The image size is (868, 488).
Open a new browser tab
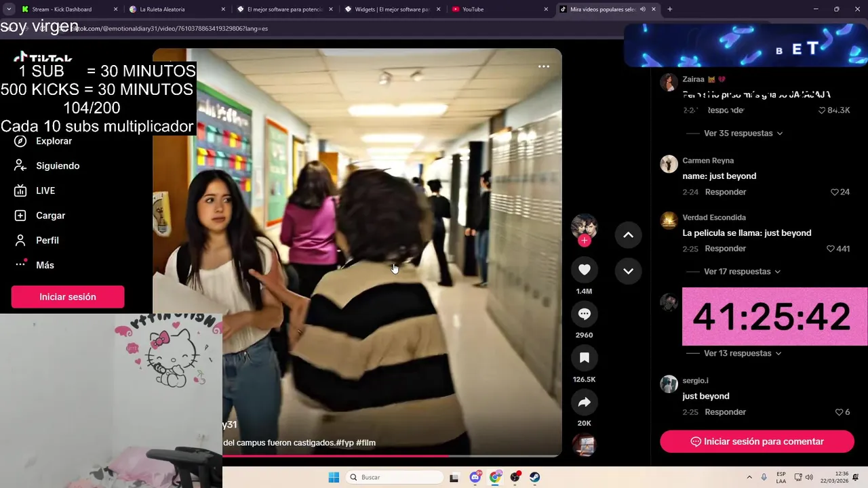point(669,9)
